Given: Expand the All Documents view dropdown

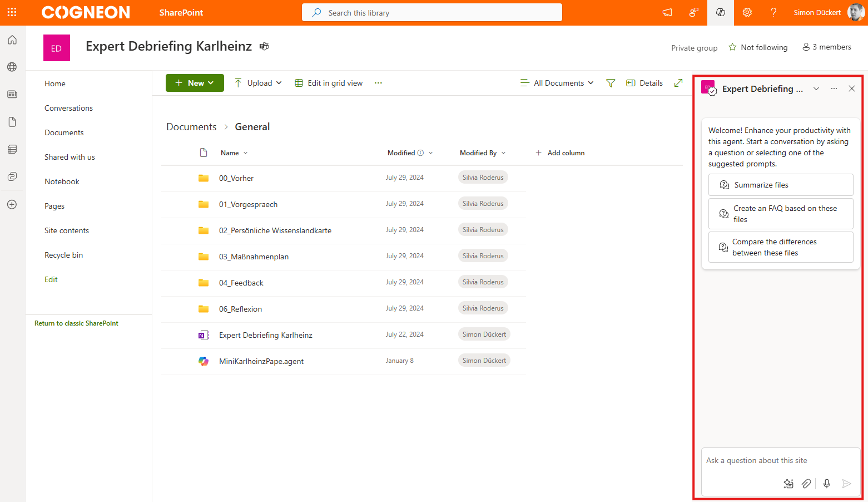Looking at the screenshot, I should tap(557, 83).
